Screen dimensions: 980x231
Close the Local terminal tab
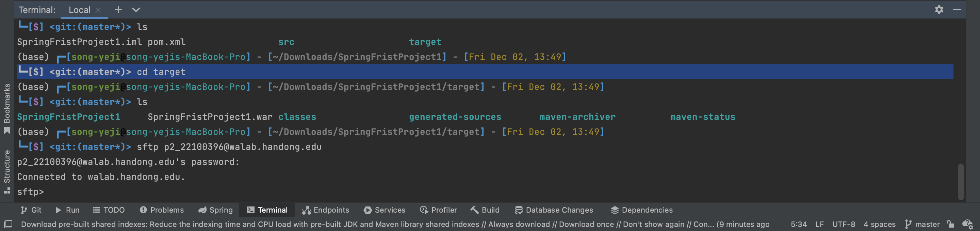(98, 10)
